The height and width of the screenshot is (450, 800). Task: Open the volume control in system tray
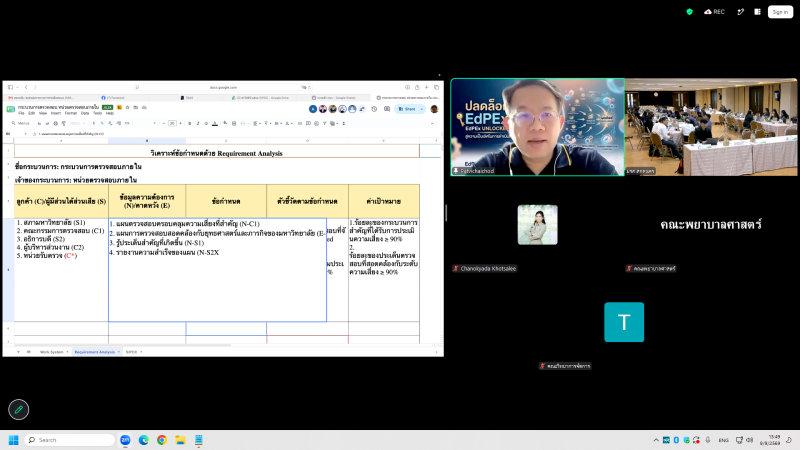pyautogui.click(x=749, y=440)
